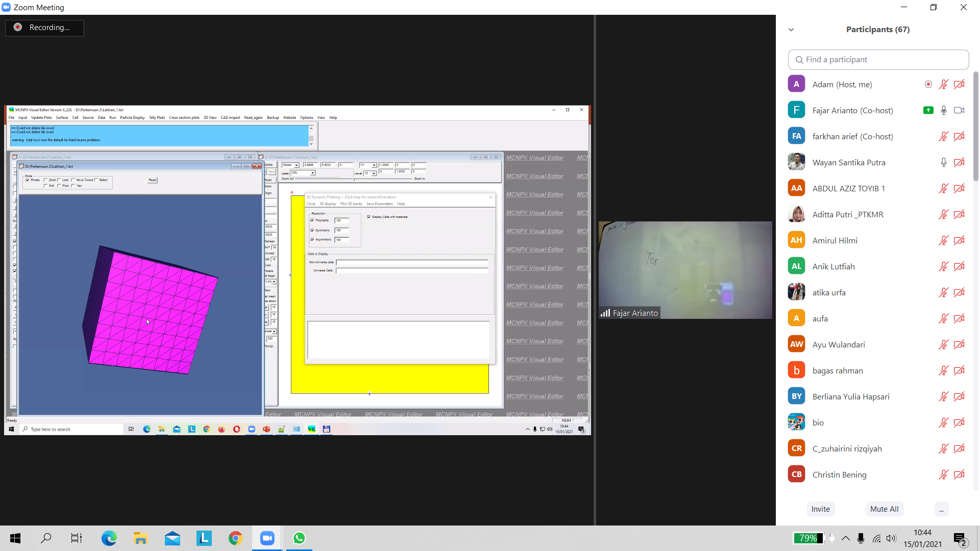Open WhatsApp from the Windows taskbar

[x=299, y=538]
